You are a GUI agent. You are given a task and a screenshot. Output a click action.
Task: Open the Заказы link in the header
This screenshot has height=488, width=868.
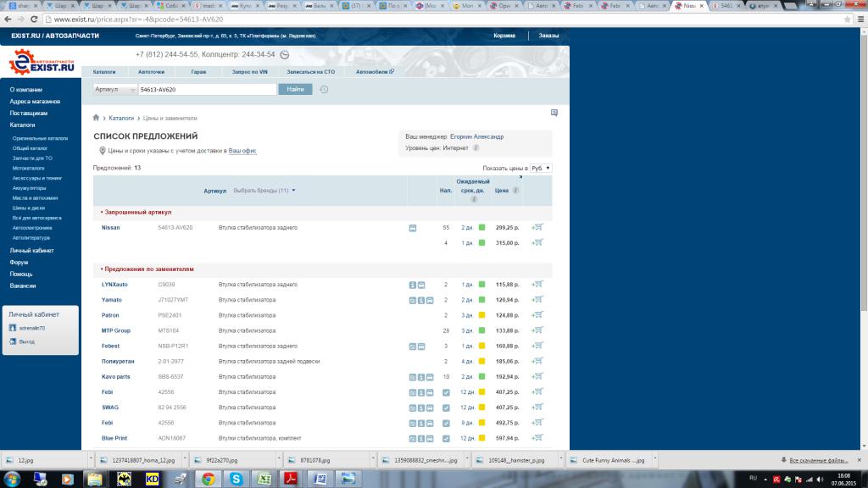coord(548,36)
